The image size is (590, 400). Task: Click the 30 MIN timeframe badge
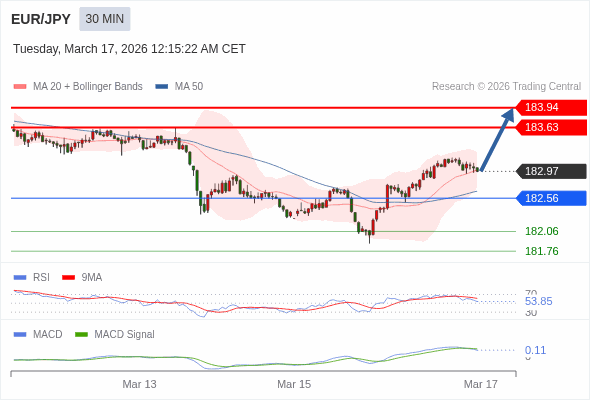click(x=105, y=19)
